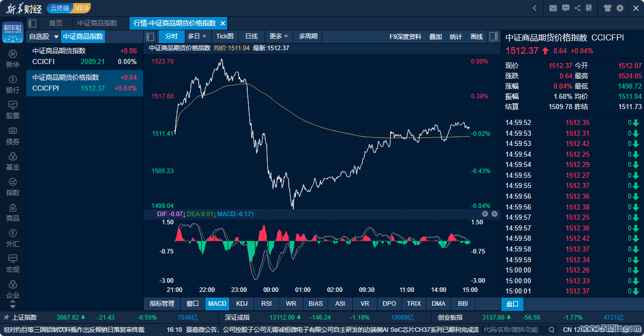Open the 更多 dropdown menu
This screenshot has width=644, height=336.
click(279, 36)
